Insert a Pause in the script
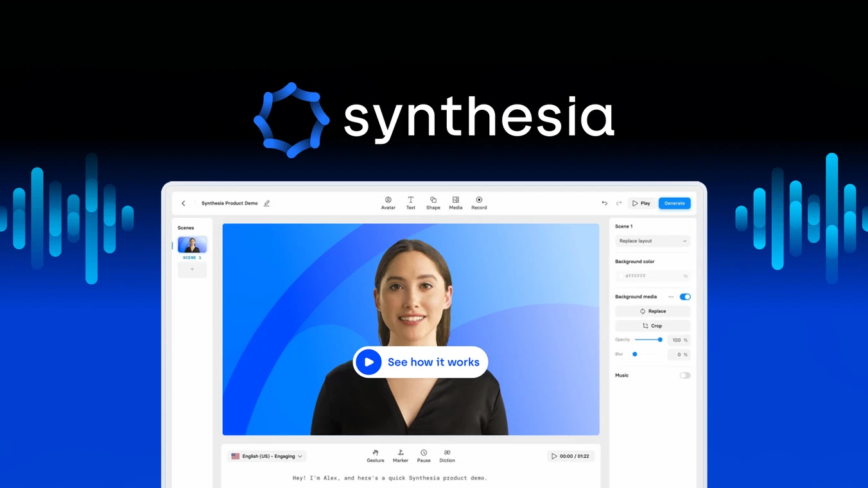Image resolution: width=868 pixels, height=488 pixels. (x=424, y=455)
